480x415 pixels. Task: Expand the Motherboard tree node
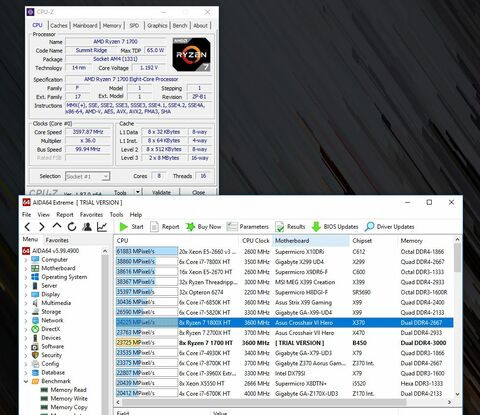click(x=26, y=268)
